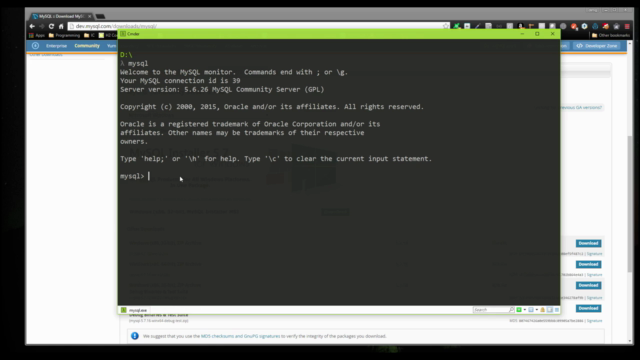640x360 pixels.
Task: Click Chrome's forward navigation arrow
Action: 42,26
